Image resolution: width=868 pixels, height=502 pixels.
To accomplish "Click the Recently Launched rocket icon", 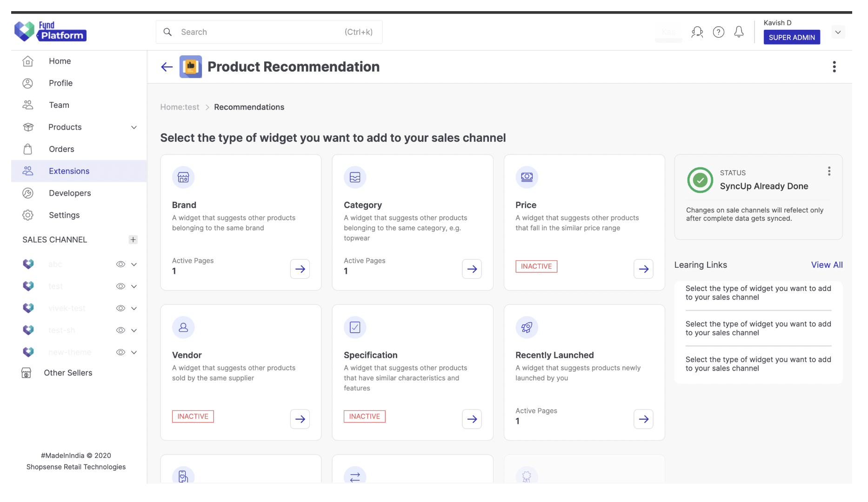I will [527, 327].
